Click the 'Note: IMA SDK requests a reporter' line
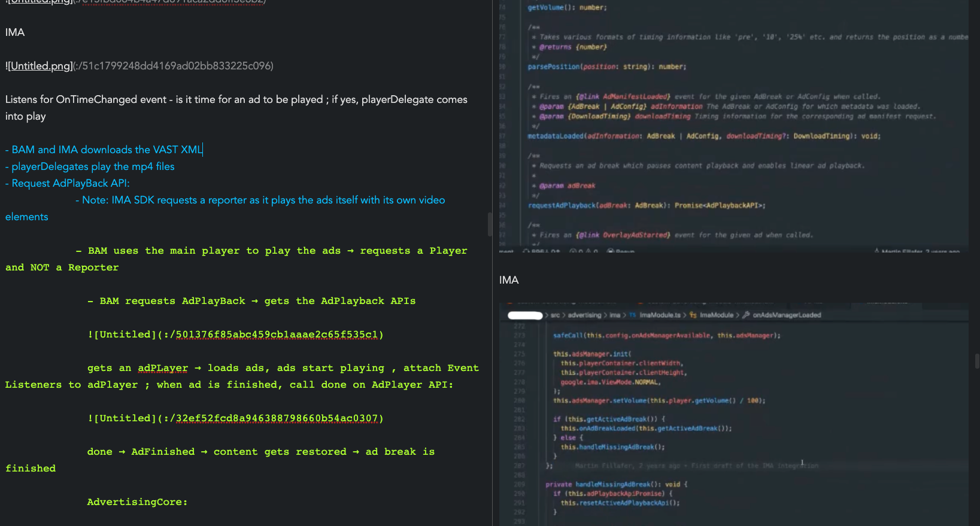 [225, 208]
